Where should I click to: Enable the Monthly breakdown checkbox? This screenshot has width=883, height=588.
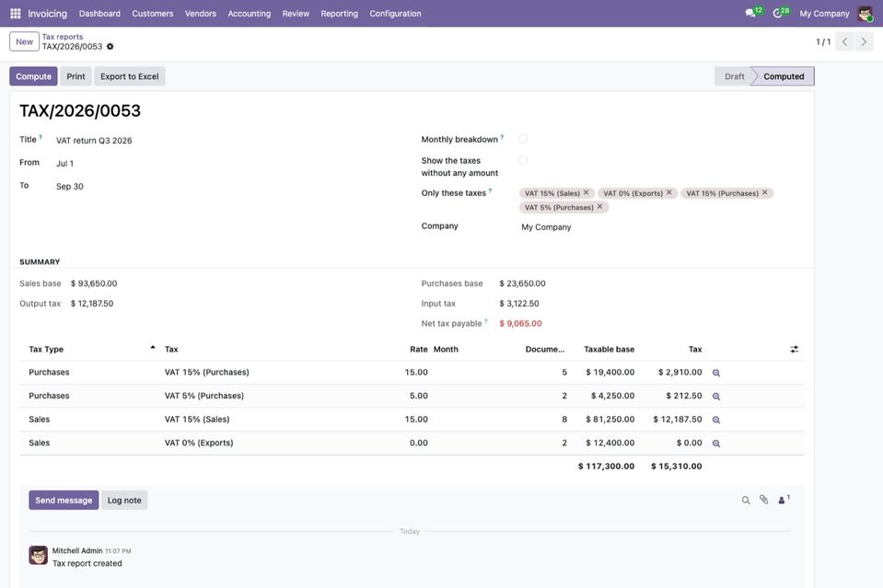point(523,139)
